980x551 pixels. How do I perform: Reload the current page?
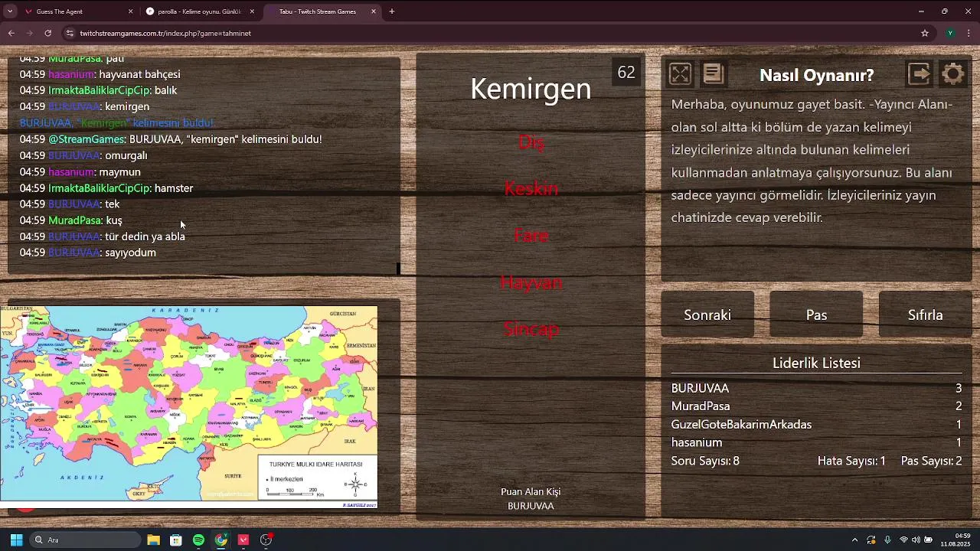click(47, 33)
